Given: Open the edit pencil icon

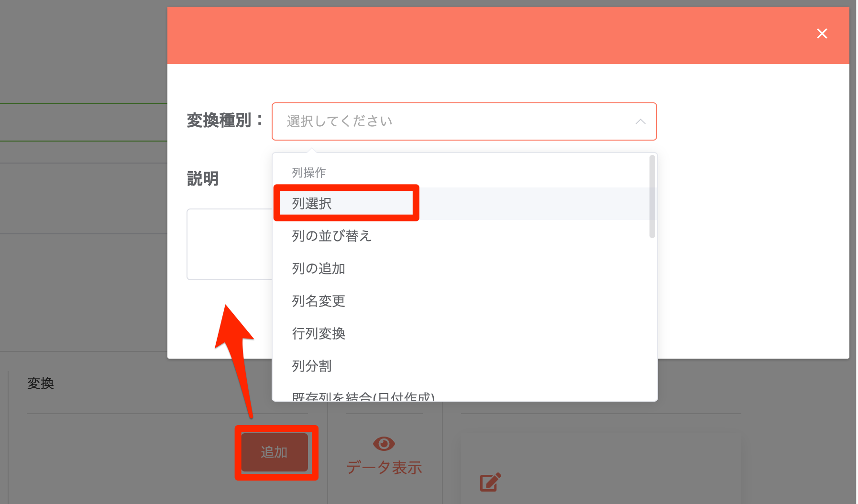Looking at the screenshot, I should tap(489, 482).
